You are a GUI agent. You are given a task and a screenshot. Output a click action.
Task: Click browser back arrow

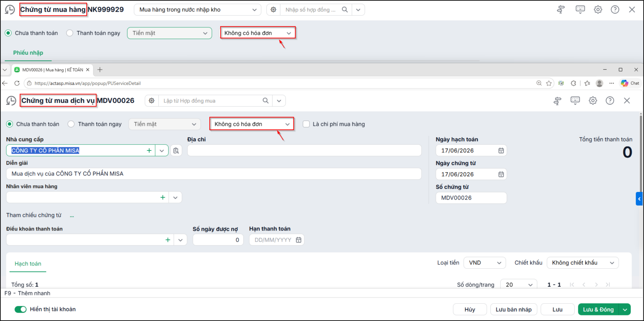tap(5, 83)
